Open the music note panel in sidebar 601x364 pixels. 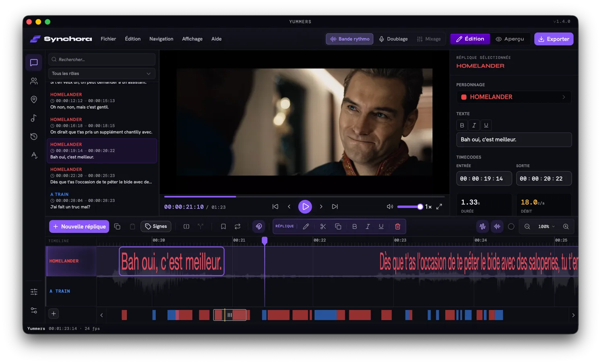coord(34,118)
